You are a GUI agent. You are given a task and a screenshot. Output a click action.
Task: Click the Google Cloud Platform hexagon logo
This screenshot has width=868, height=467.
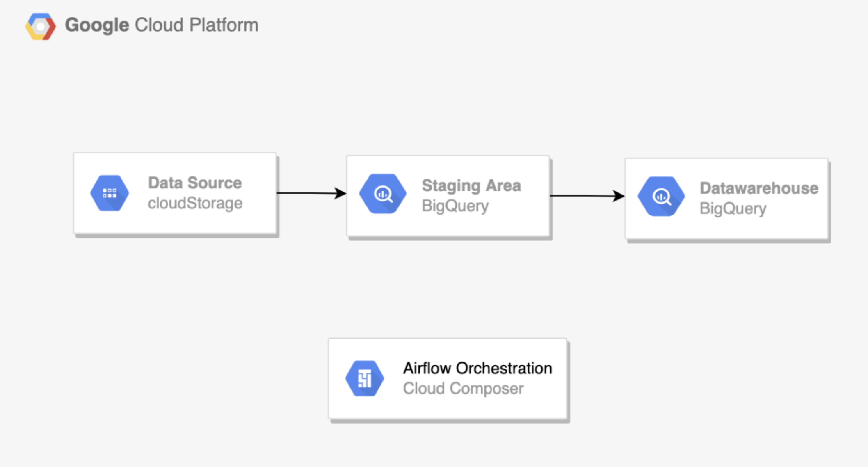pos(40,27)
